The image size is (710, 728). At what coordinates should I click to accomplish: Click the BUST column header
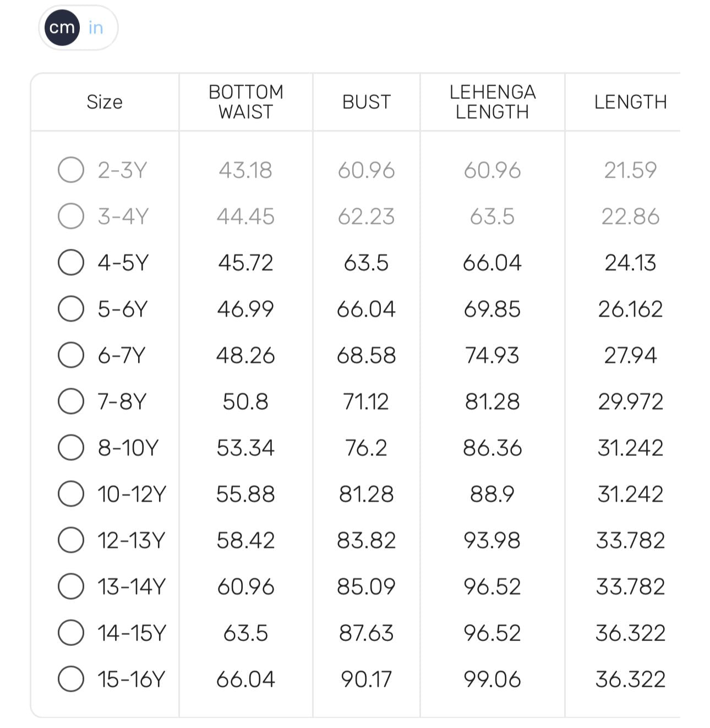tap(367, 102)
